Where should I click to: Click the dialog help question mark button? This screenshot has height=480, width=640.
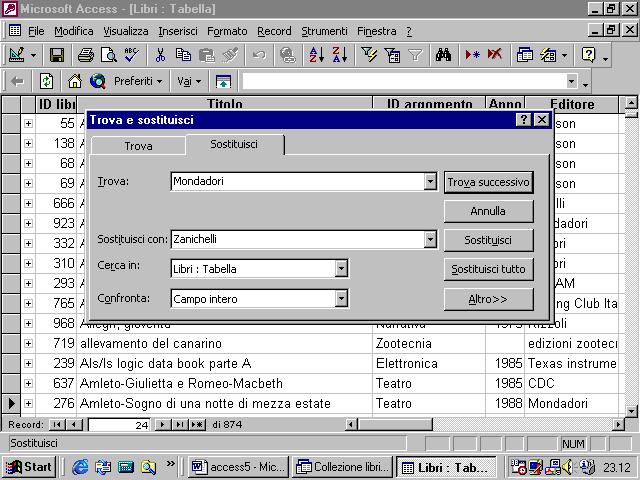tap(523, 120)
